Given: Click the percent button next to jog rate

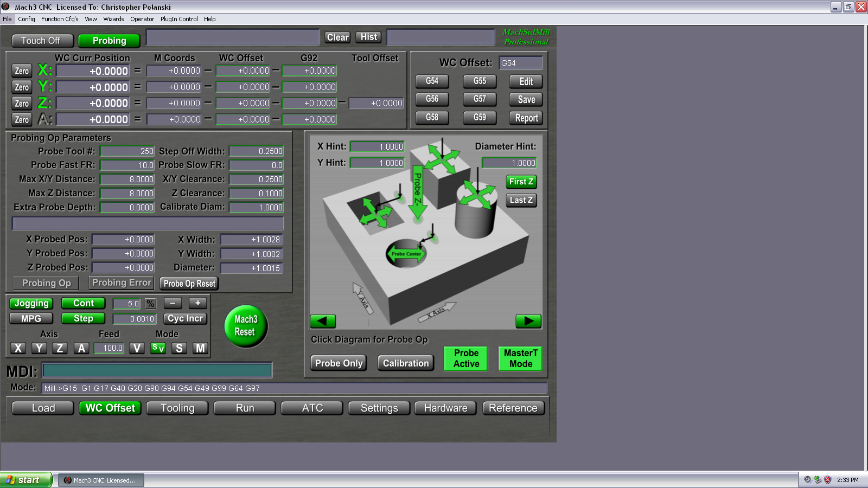Looking at the screenshot, I should point(150,304).
